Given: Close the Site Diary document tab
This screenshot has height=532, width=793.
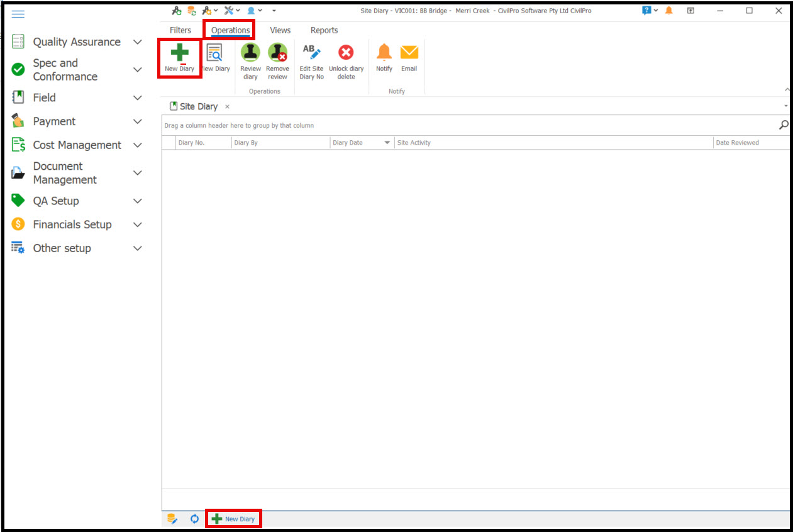Looking at the screenshot, I should click(x=228, y=107).
